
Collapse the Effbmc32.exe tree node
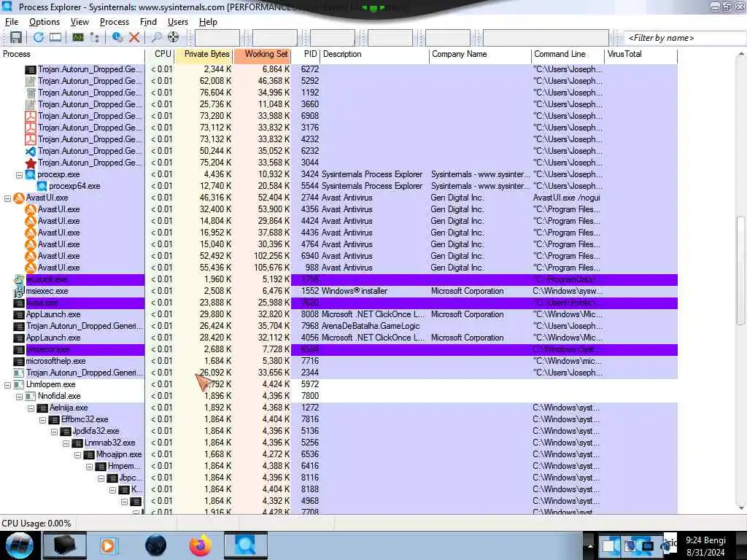point(42,419)
